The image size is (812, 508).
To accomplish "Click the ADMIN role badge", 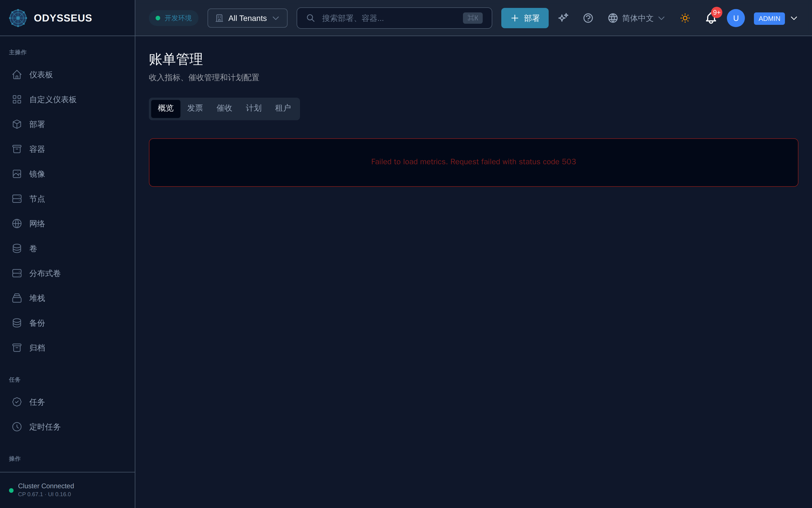I will [769, 18].
